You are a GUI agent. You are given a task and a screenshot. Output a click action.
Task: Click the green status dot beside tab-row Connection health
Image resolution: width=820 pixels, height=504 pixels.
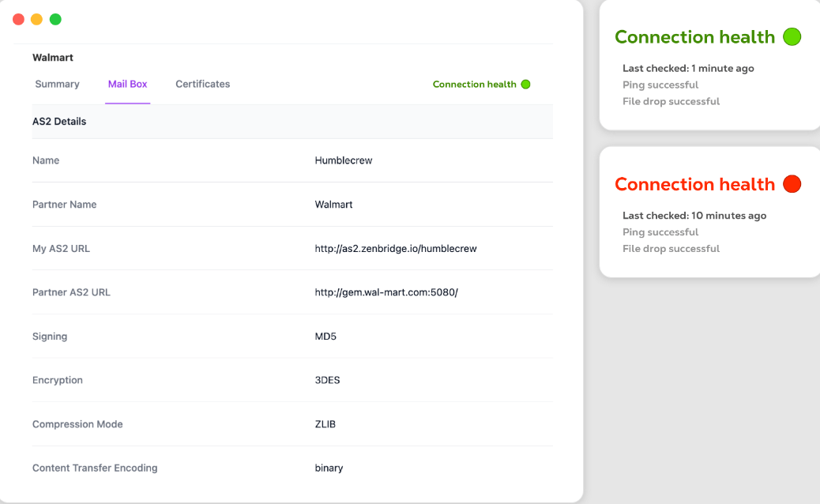click(x=526, y=85)
